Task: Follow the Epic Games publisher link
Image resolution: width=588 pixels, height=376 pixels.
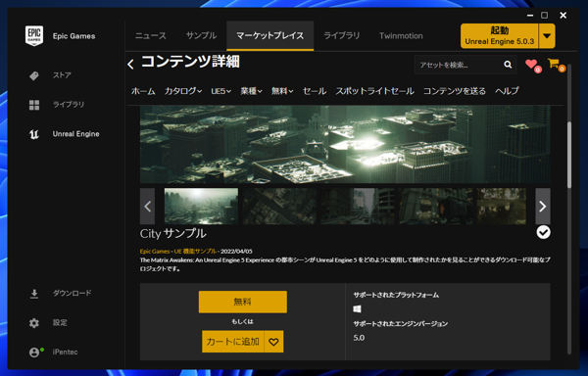Action: (x=155, y=252)
